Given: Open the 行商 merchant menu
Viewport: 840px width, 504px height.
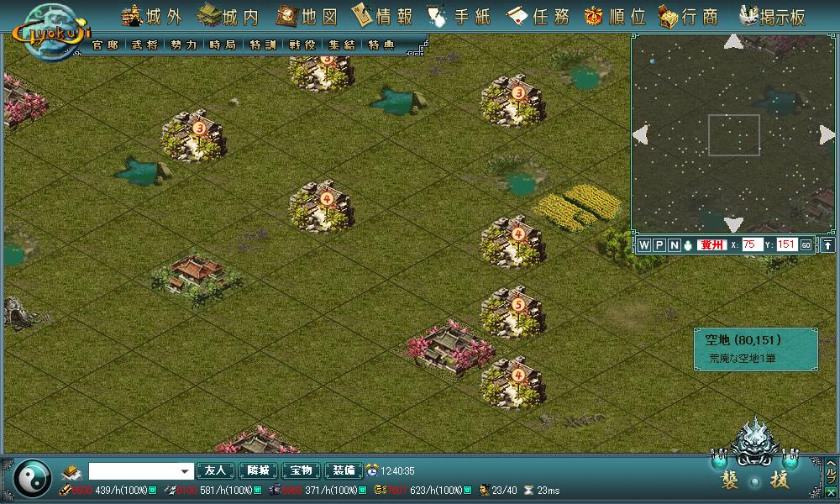Looking at the screenshot, I should pyautogui.click(x=689, y=17).
